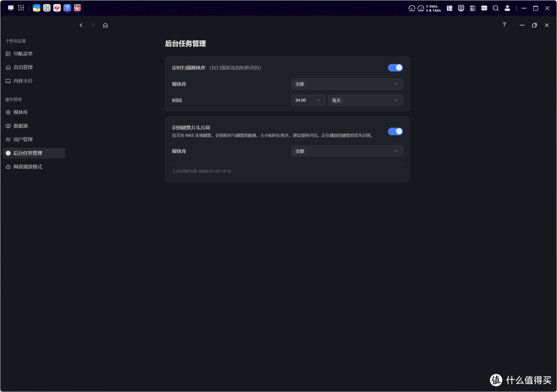Open the sidebar layout panel icon
The image size is (557, 392).
pos(449,8)
